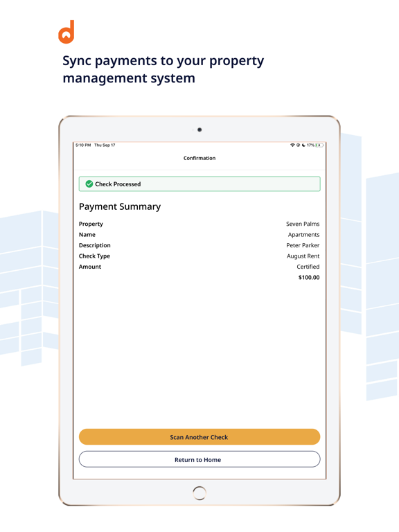Select the Name label
The height and width of the screenshot is (532, 399).
[87, 234]
